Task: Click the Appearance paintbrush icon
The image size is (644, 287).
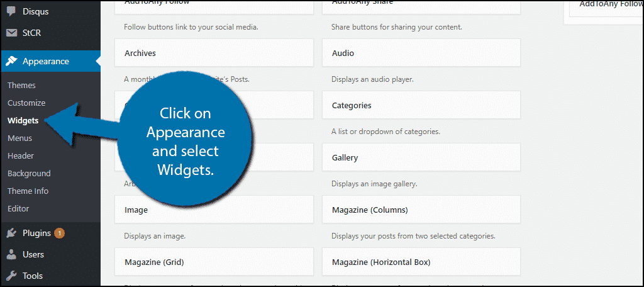Action: coord(12,61)
